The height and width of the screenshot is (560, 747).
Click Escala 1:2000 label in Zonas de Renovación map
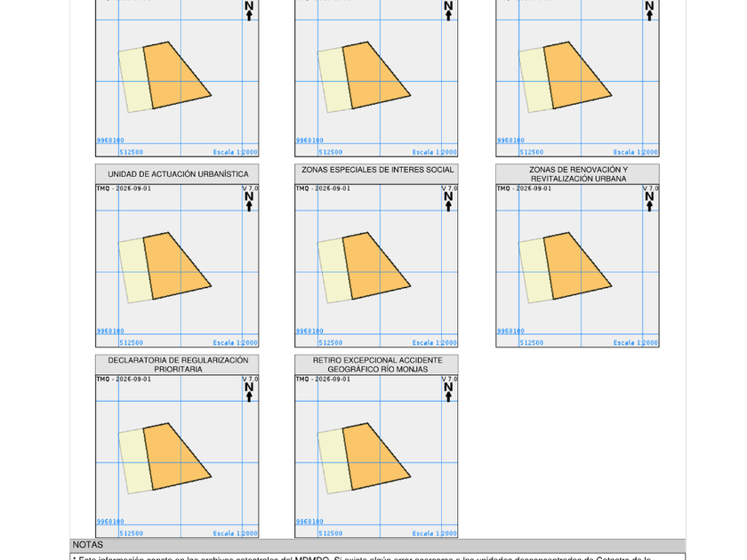point(636,342)
